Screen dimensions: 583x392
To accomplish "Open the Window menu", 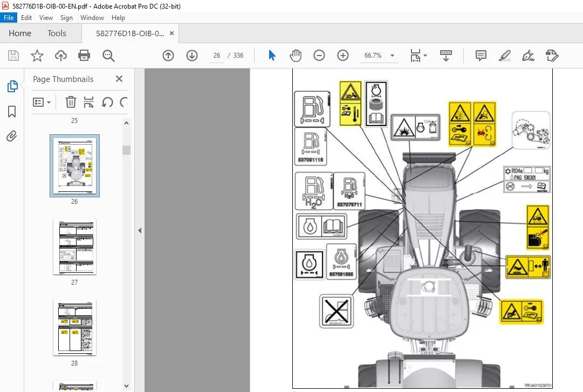I will [x=92, y=17].
